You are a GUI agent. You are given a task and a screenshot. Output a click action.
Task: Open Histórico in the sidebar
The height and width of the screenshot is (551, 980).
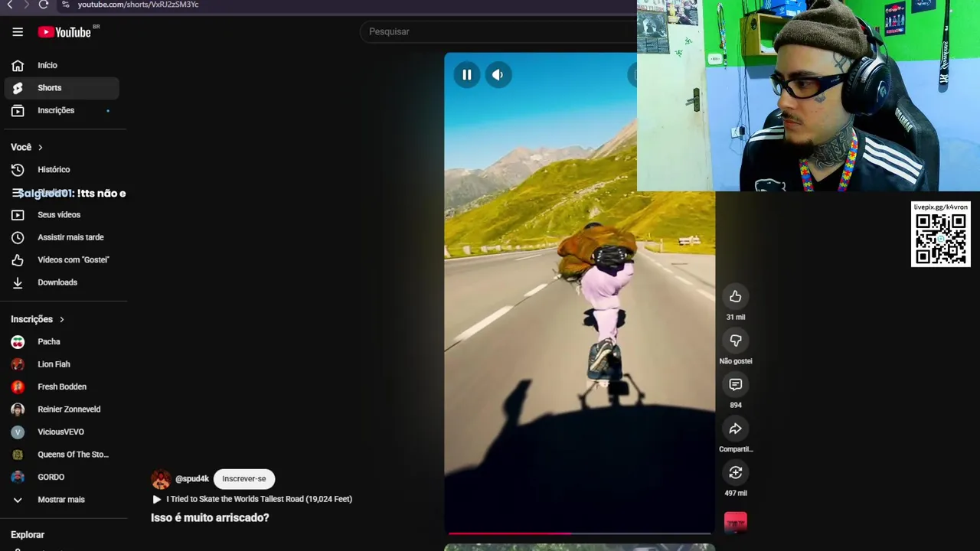click(x=62, y=169)
